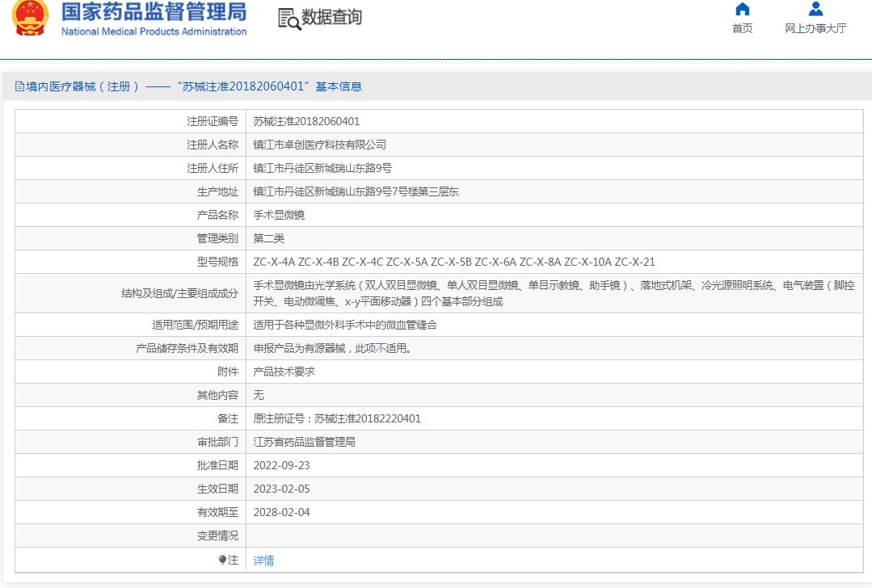Click the 批准日期 label
Screen dimensions: 872x588
(217, 465)
